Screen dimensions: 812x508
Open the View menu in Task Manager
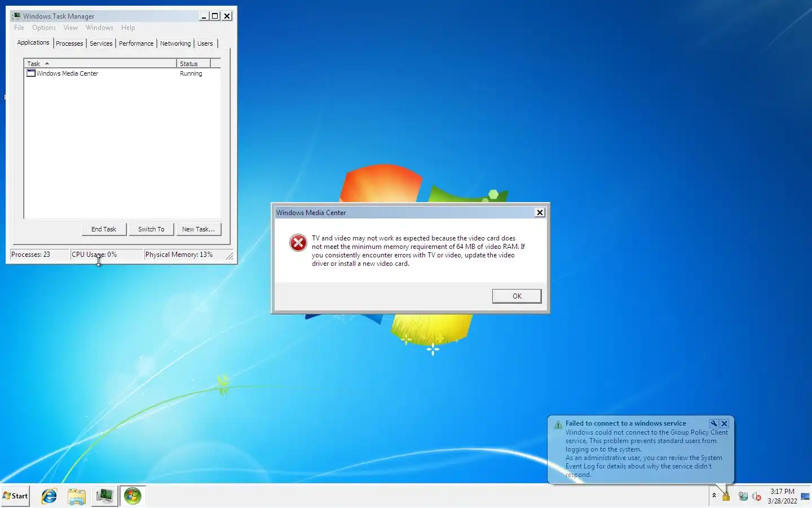pyautogui.click(x=70, y=28)
